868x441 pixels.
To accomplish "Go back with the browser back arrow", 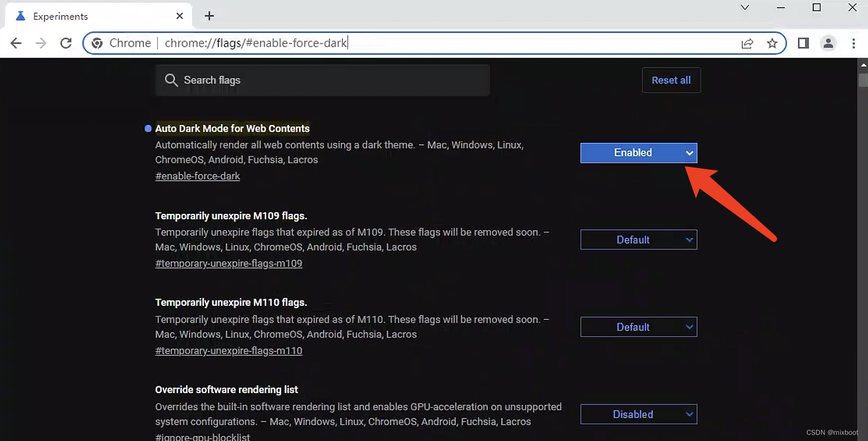I will pos(16,43).
